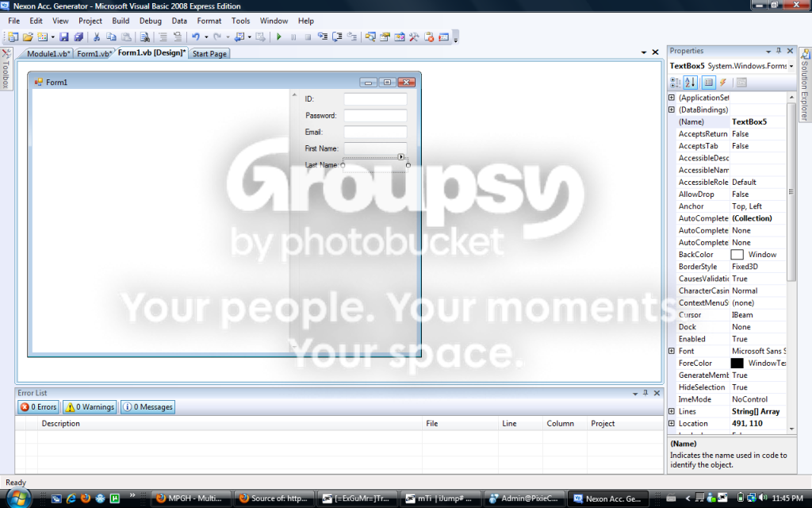Open the TextBox5 object selector dropdown
This screenshot has height=508, width=812.
click(791, 66)
